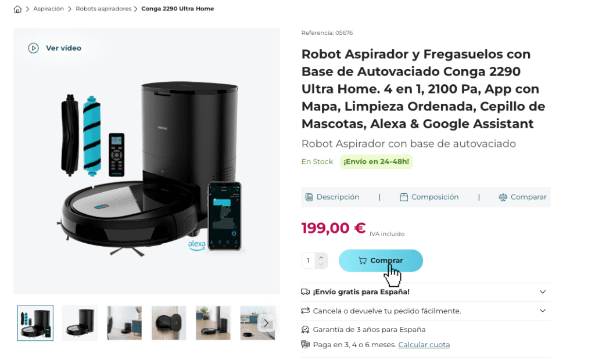This screenshot has height=364, width=595.
Task: Increase quantity with up arrow
Action: [x=321, y=257]
